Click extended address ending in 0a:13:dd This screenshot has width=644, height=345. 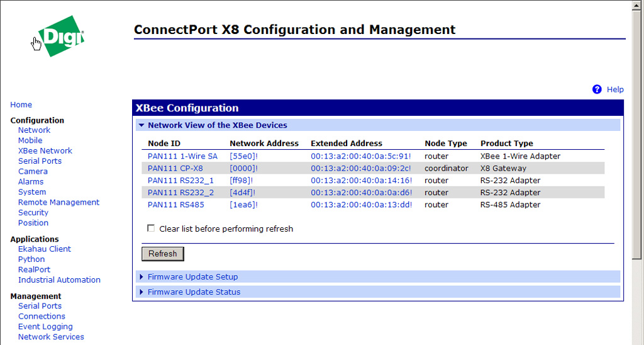(x=361, y=205)
